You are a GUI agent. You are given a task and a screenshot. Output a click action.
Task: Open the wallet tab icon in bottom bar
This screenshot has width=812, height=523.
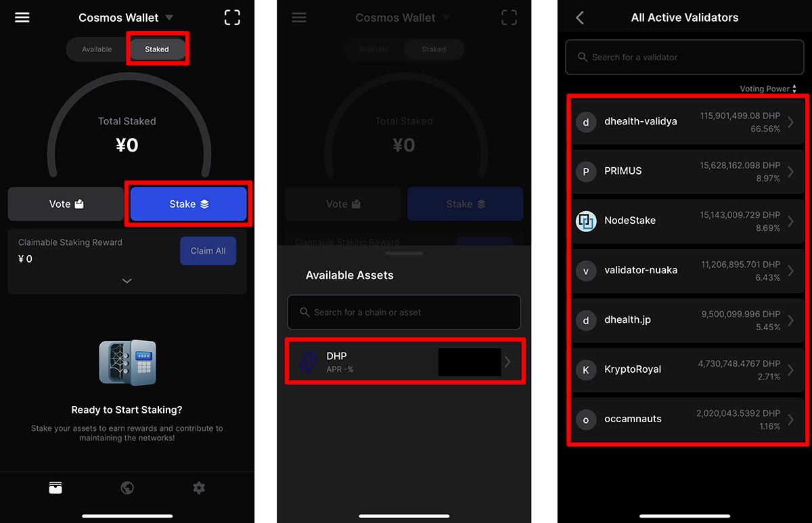55,488
